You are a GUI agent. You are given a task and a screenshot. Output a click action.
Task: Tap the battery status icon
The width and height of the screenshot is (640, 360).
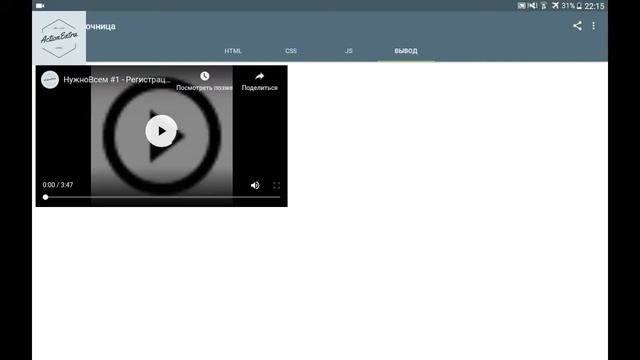tap(579, 6)
